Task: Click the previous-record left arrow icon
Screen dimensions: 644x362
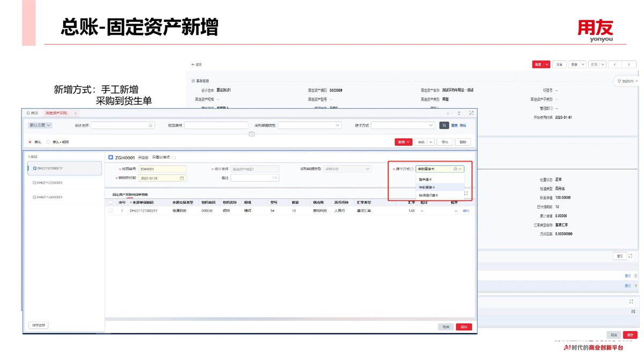Action: [615, 64]
